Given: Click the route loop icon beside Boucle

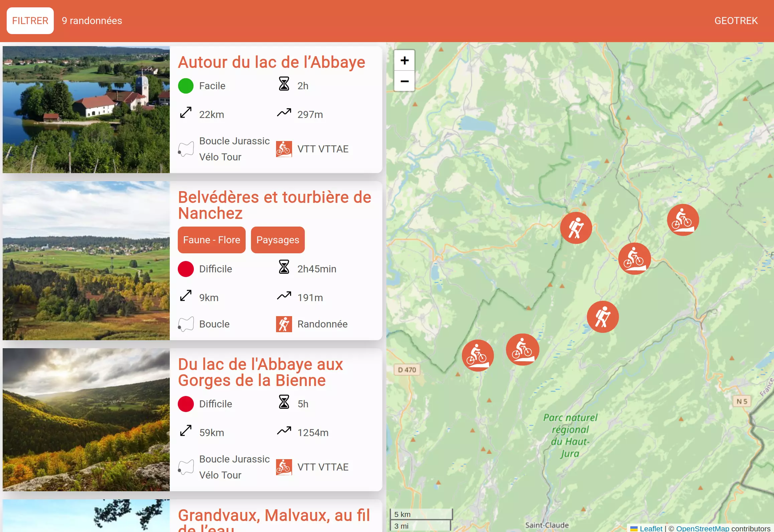Looking at the screenshot, I should 186,324.
